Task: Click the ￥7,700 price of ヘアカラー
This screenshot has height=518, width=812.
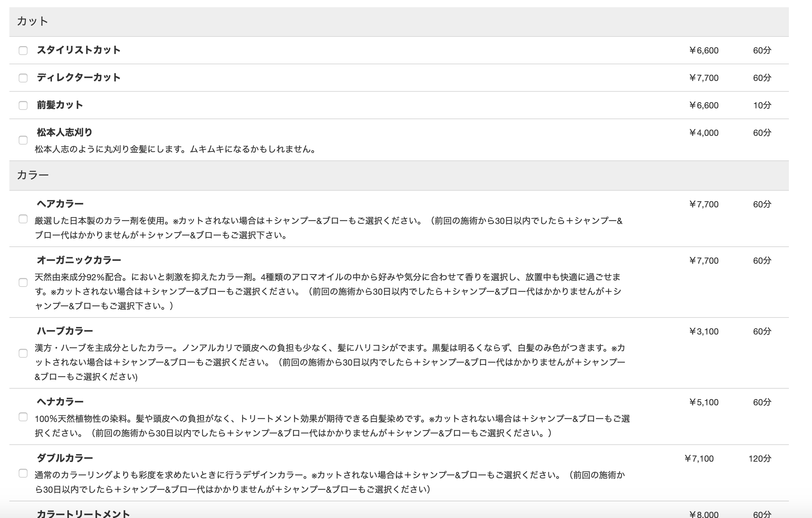Action: point(704,204)
